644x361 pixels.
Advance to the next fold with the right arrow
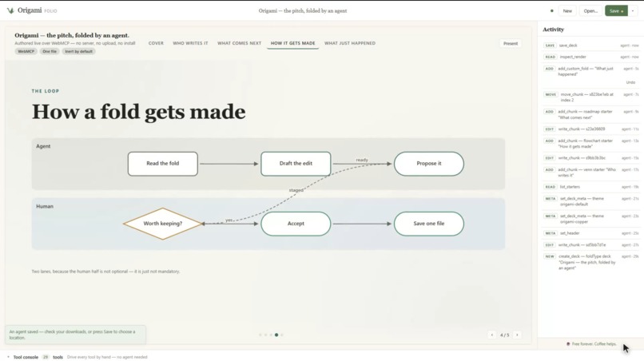(517, 335)
